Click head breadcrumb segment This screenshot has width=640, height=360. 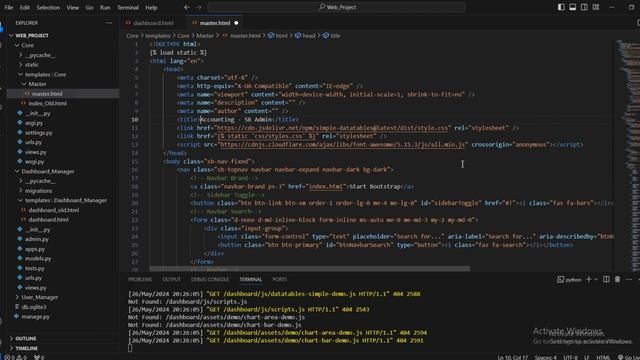pos(305,36)
